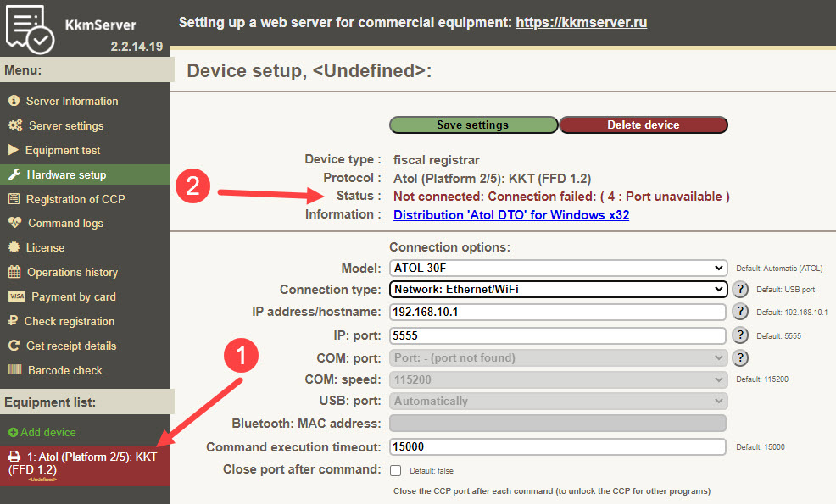Viewport: 836px width, 504px height.
Task: Click the Check registration ruble icon
Action: pyautogui.click(x=14, y=321)
